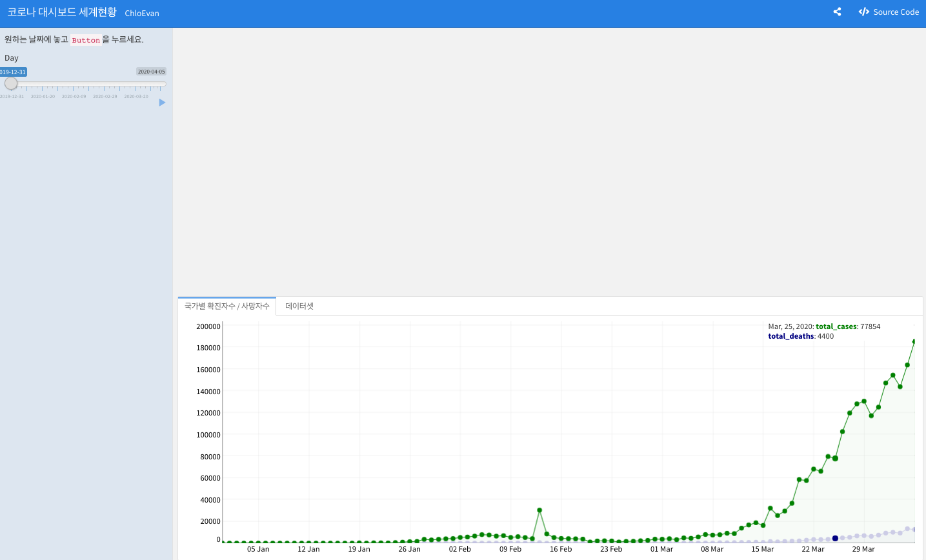Image resolution: width=926 pixels, height=560 pixels.
Task: Click the 2020-02-09 tick label on slider
Action: point(74,97)
